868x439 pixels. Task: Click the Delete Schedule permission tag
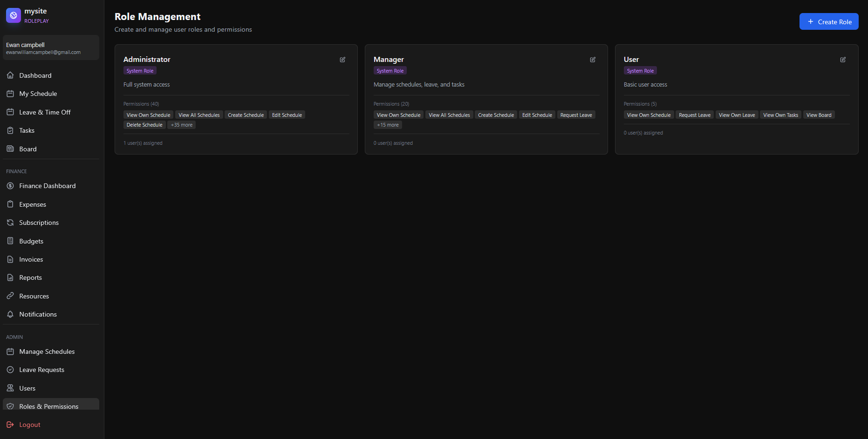coord(144,125)
